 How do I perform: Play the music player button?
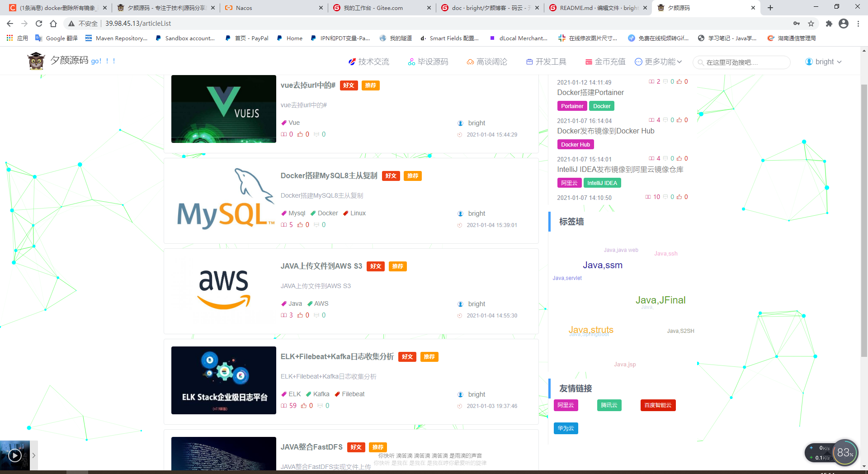15,455
